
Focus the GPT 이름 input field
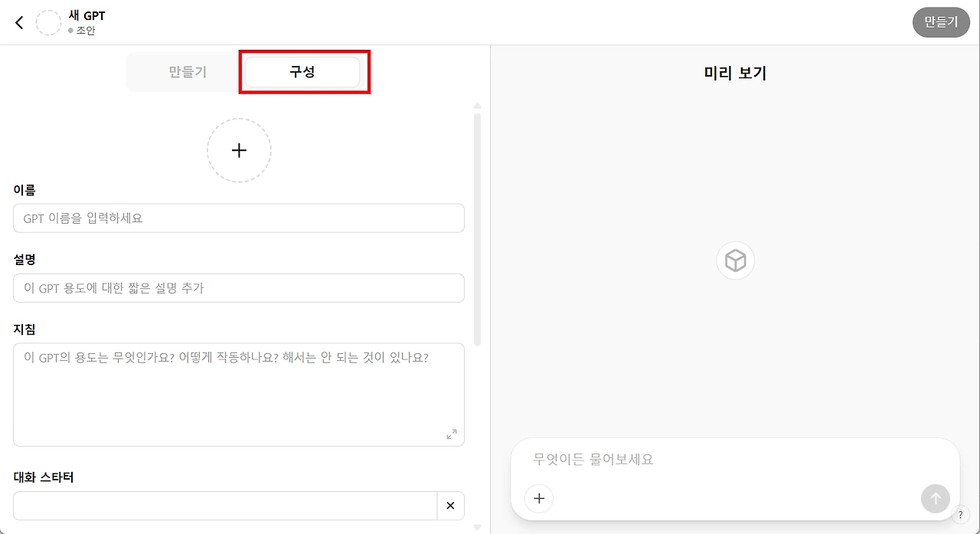pos(239,218)
